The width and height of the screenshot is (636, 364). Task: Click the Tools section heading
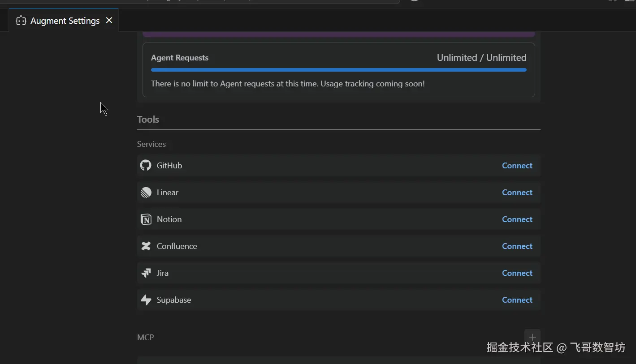(148, 120)
